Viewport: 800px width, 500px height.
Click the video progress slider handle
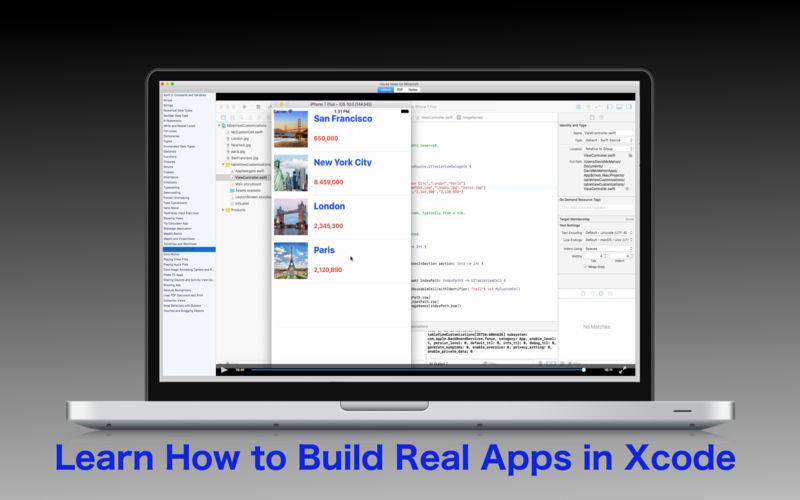[x=583, y=370]
